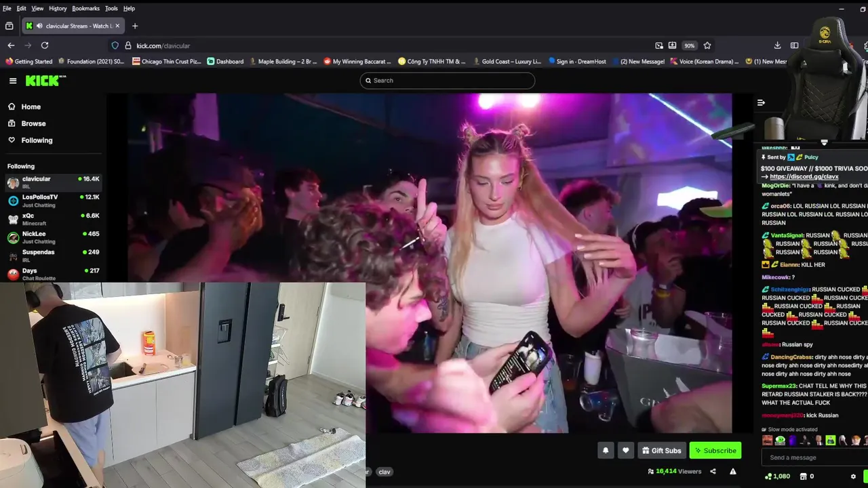Image resolution: width=868 pixels, height=488 pixels.
Task: Click the picture-in-picture icon in the address bar
Action: (659, 45)
